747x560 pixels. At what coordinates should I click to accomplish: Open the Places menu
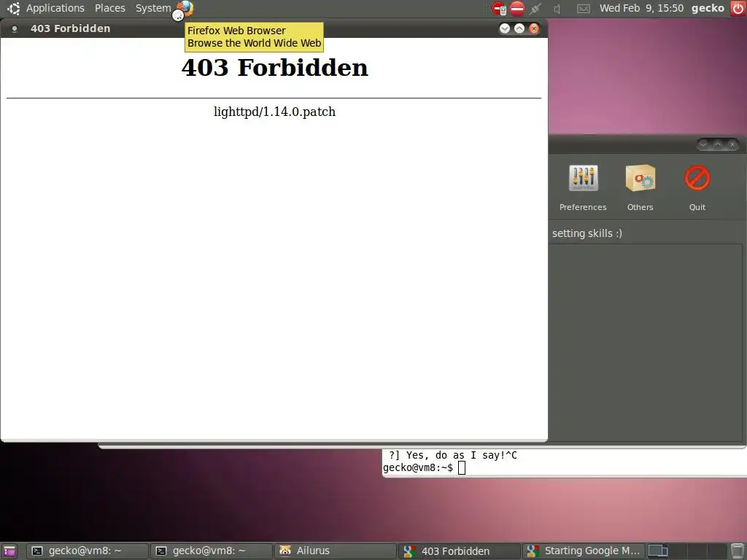109,8
